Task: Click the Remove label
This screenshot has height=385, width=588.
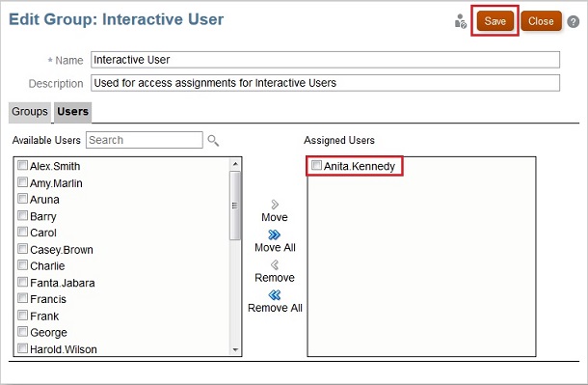Action: [275, 278]
